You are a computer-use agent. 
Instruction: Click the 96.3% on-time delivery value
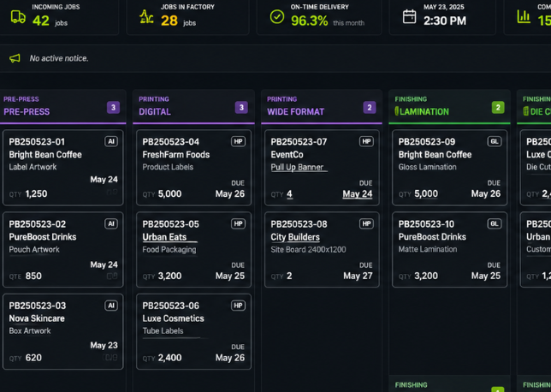309,21
